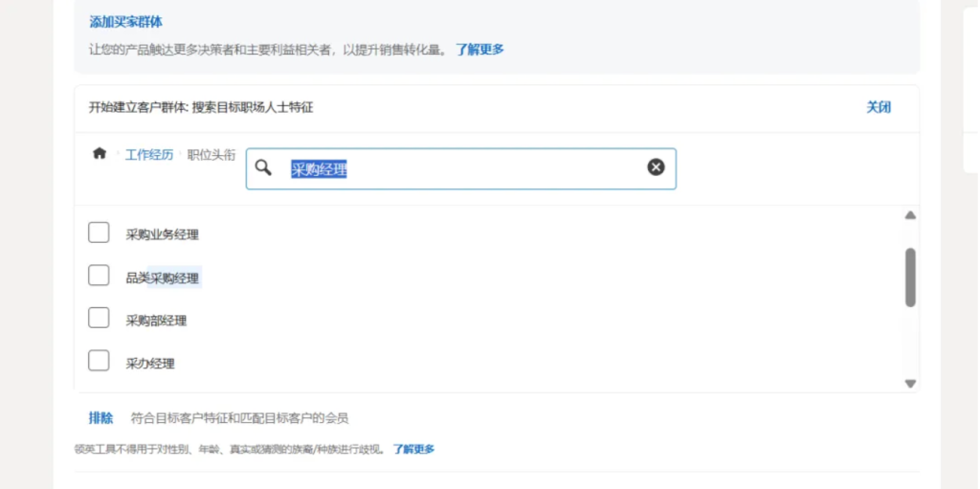Click the home icon in the breadcrumb
The width and height of the screenshot is (980, 489).
99,153
